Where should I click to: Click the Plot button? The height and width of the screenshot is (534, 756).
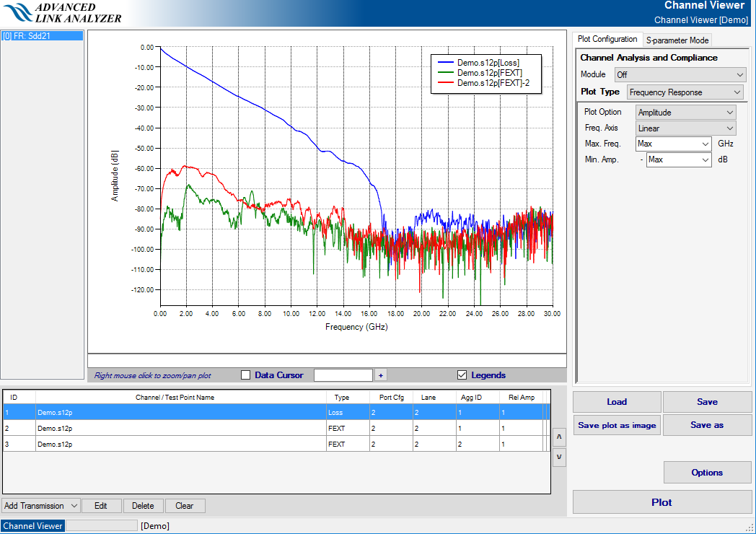click(x=661, y=502)
